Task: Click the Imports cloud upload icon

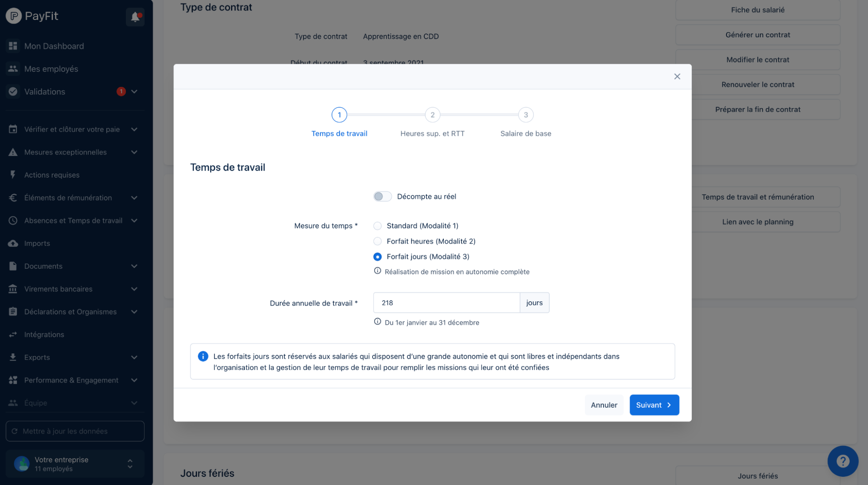Action: click(x=13, y=243)
